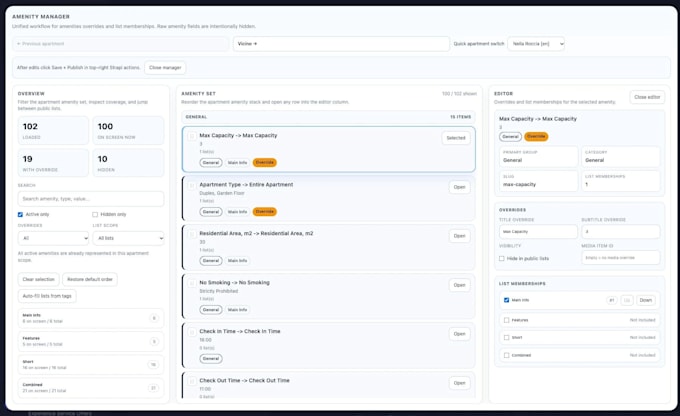Image resolution: width=680 pixels, height=416 pixels.
Task: Click the Main info tag on Residential Area row
Action: coord(237,261)
